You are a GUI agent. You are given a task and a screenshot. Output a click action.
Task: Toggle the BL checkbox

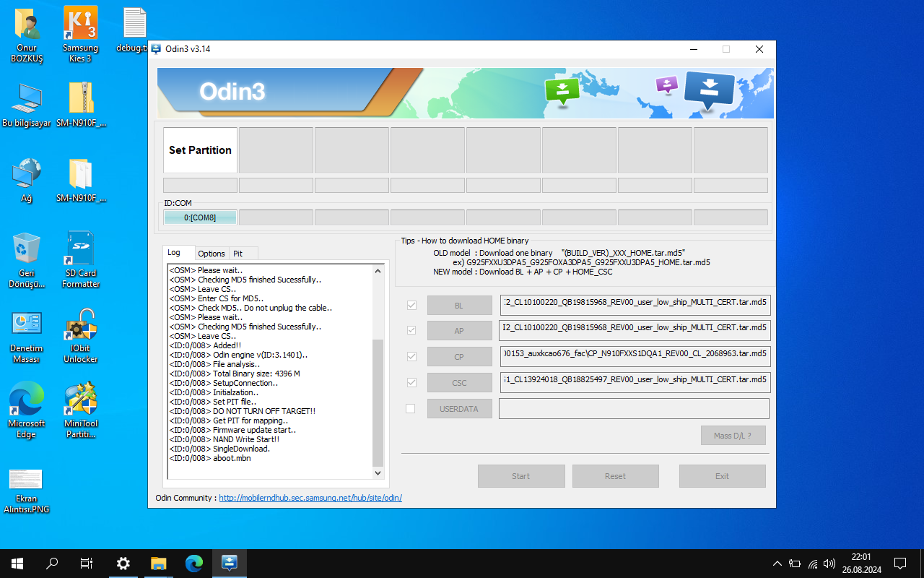[411, 305]
